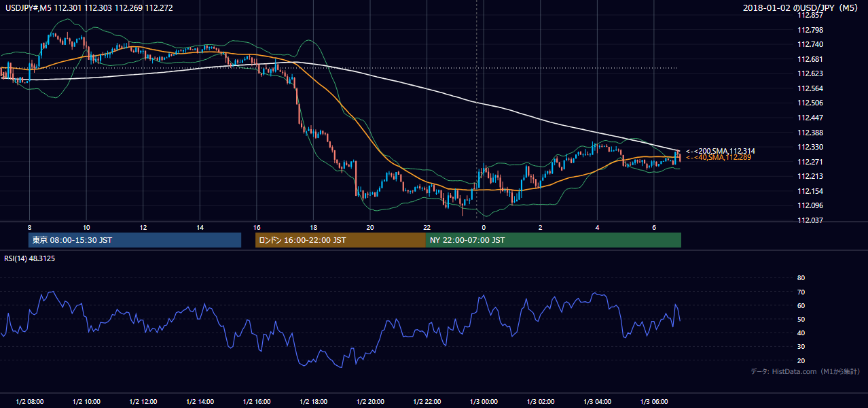Image resolution: width=868 pixels, height=408 pixels.
Task: Click RSI scale value 60
Action: (x=801, y=305)
